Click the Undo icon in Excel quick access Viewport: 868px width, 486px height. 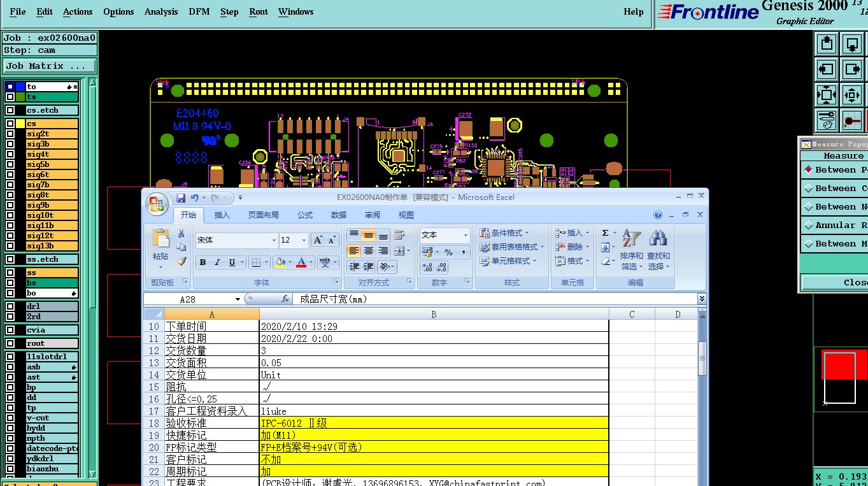point(195,198)
